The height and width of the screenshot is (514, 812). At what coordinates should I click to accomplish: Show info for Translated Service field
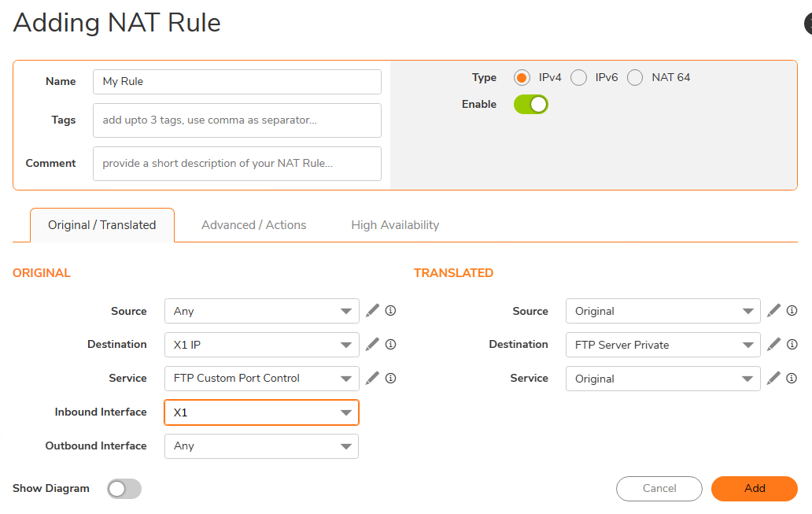coord(792,379)
